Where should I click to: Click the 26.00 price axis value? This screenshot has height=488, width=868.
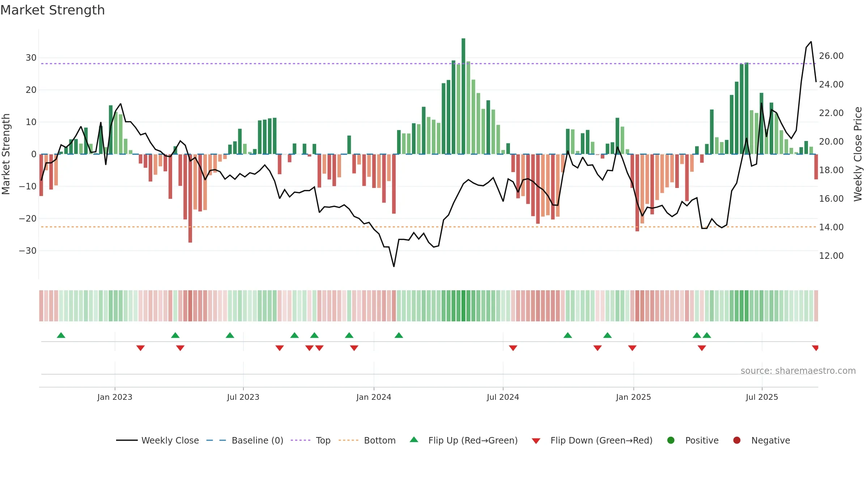[x=831, y=56]
